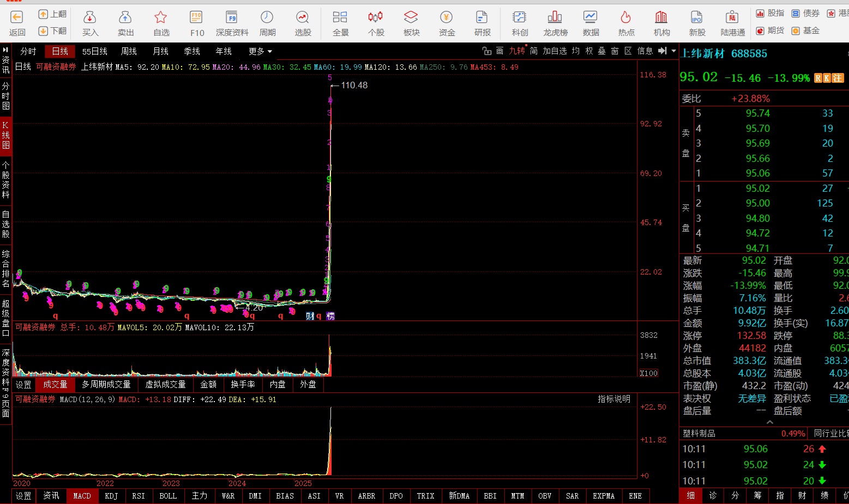849x504 pixels.
Task: Open 深度资料 F9 icon
Action: 232,17
